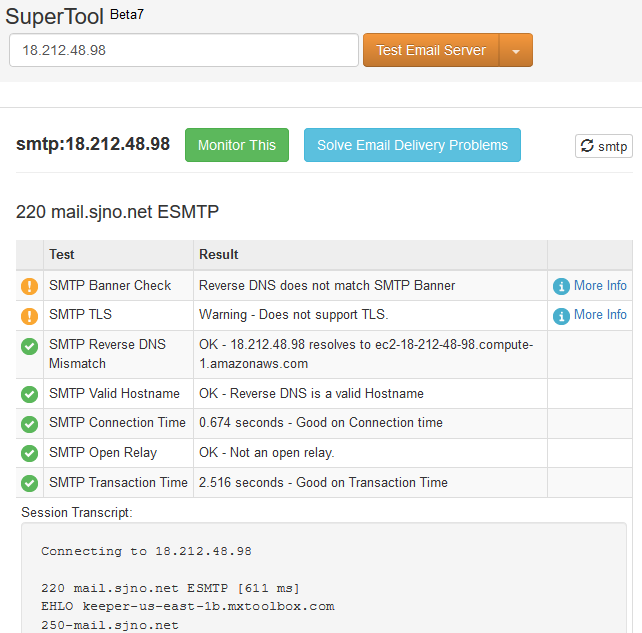Click the SMTP TLS warning icon
The height and width of the screenshot is (633, 642).
coord(30,315)
